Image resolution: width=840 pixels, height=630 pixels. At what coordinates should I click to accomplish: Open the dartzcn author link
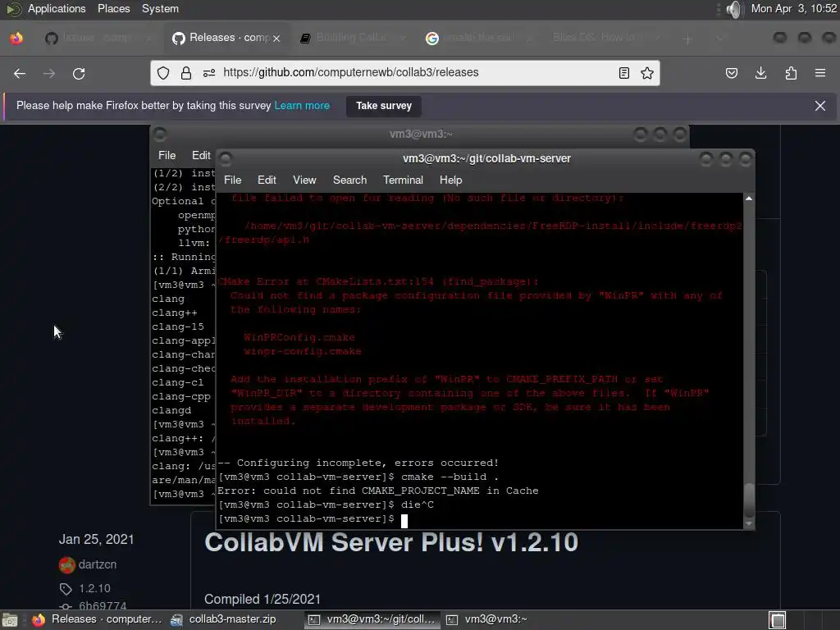point(98,564)
